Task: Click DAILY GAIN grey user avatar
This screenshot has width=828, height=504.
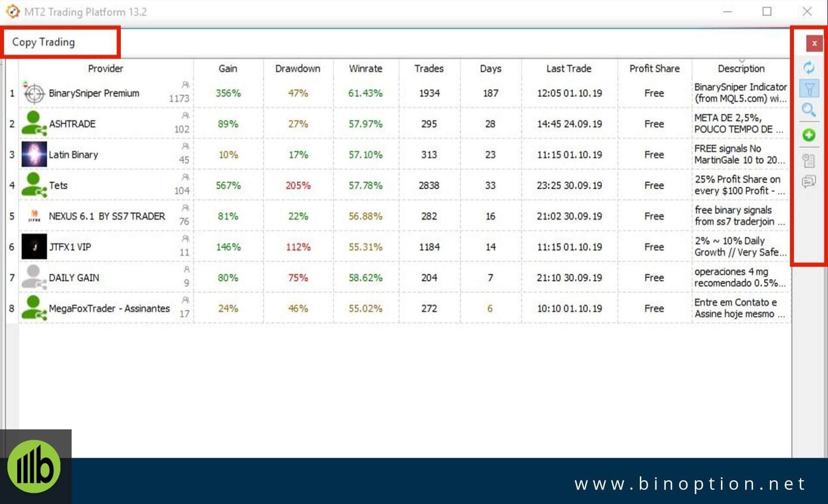Action: click(x=34, y=277)
